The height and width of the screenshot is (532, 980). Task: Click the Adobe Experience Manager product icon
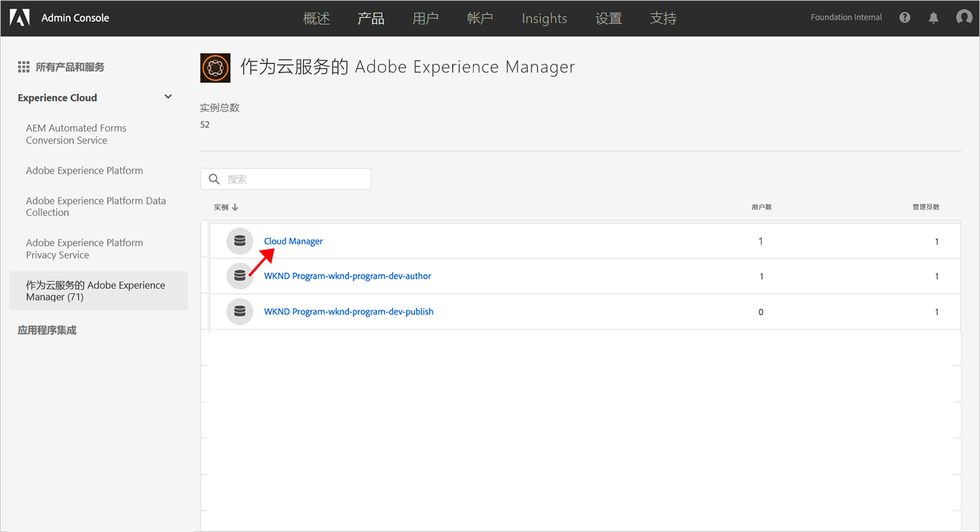[215, 68]
